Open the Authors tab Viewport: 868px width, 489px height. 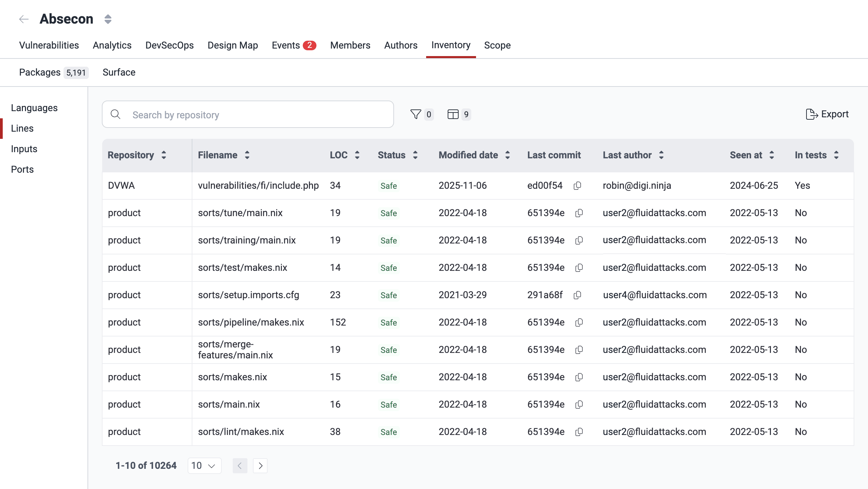tap(401, 45)
